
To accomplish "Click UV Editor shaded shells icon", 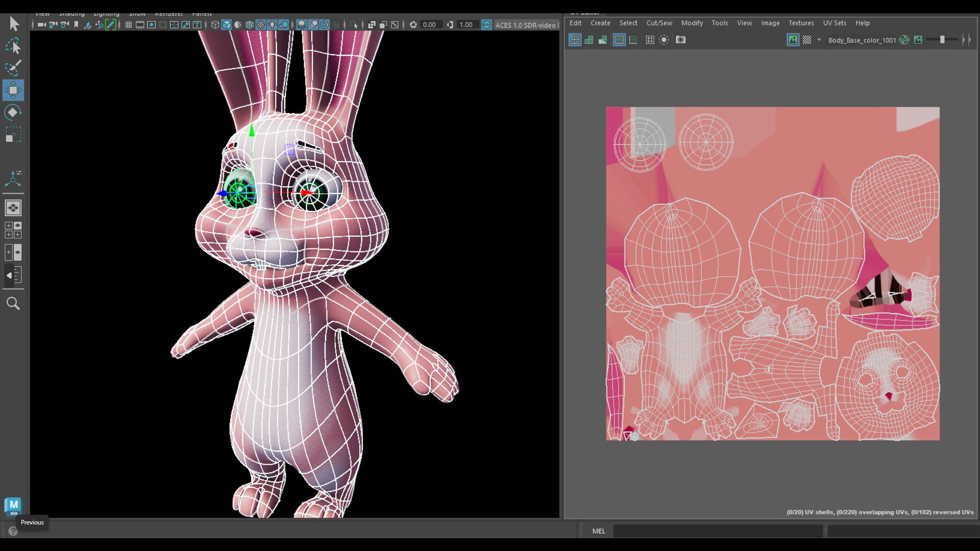I will click(589, 40).
